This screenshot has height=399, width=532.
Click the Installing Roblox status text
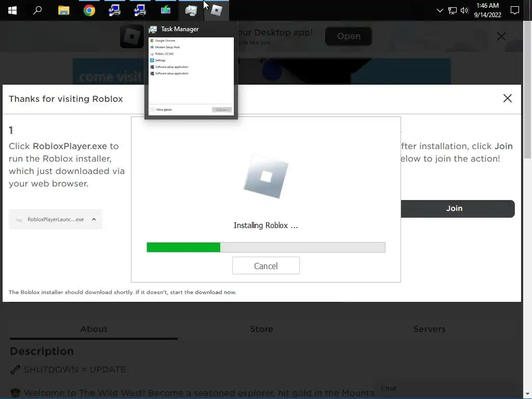tap(265, 225)
